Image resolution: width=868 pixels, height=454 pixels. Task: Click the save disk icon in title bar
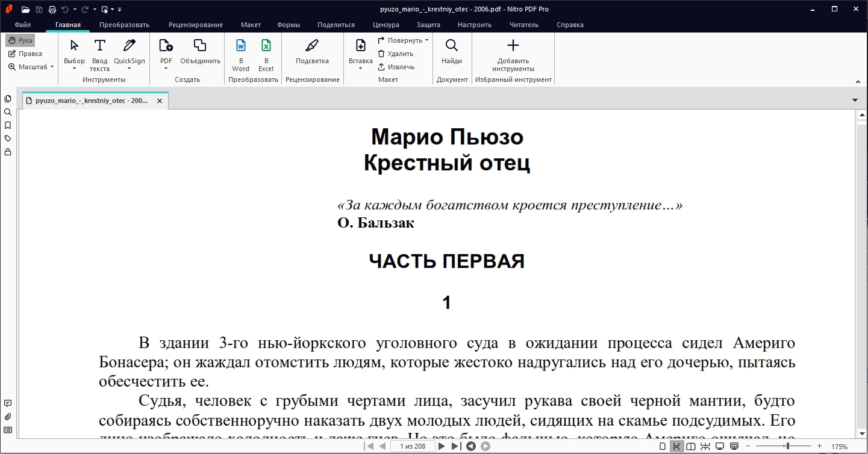point(39,10)
